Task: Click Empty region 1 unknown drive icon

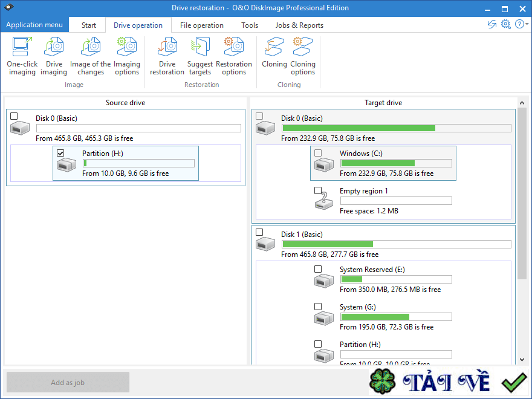Action: click(324, 201)
